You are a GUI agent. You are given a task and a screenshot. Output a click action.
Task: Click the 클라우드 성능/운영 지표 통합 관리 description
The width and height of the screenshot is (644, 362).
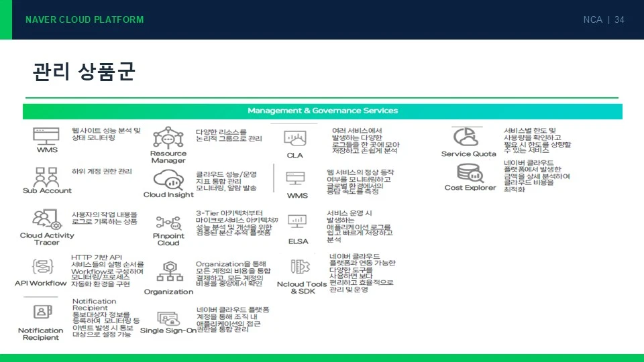coord(226,181)
